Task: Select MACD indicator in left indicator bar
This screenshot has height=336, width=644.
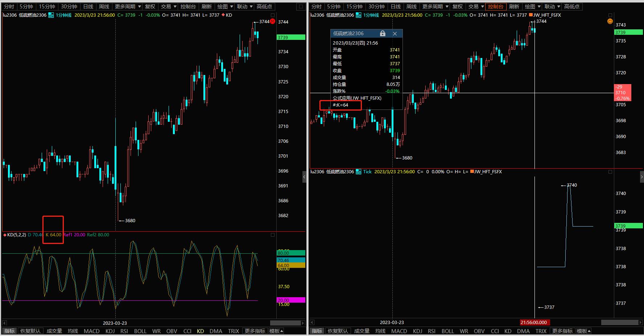Action: click(92, 331)
